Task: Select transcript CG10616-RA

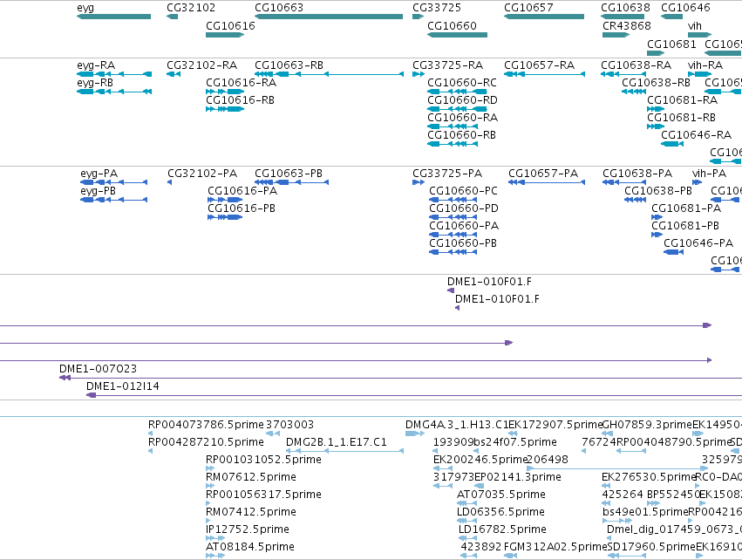Action: pos(225,92)
